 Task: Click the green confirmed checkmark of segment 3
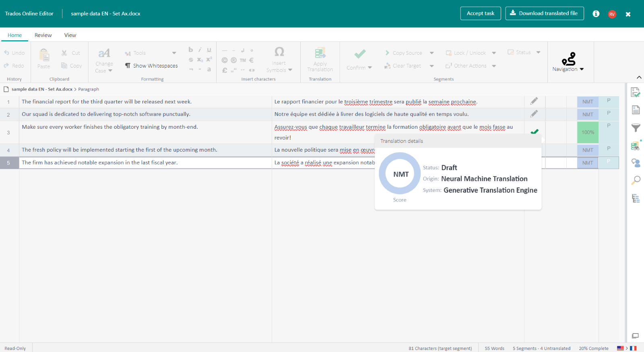point(535,132)
